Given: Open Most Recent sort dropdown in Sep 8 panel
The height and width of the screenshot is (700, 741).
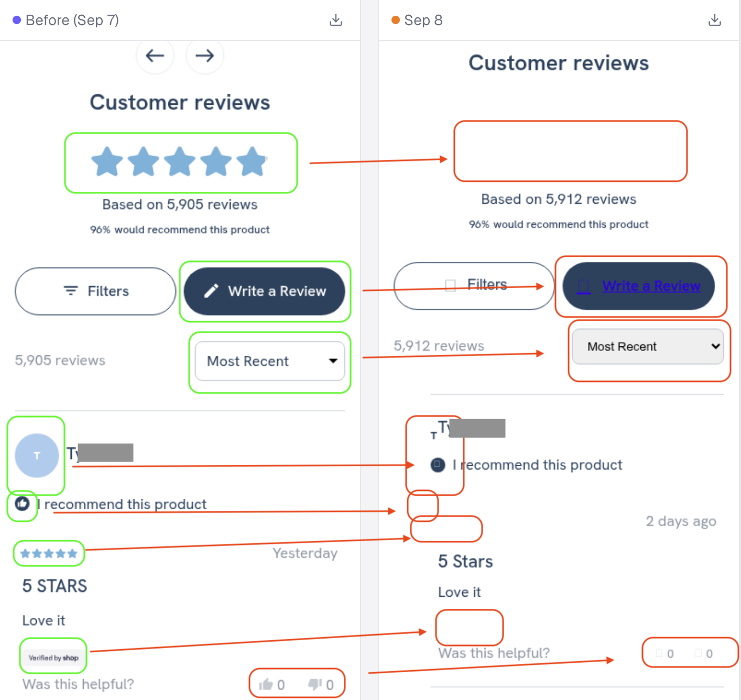Looking at the screenshot, I should click(648, 346).
